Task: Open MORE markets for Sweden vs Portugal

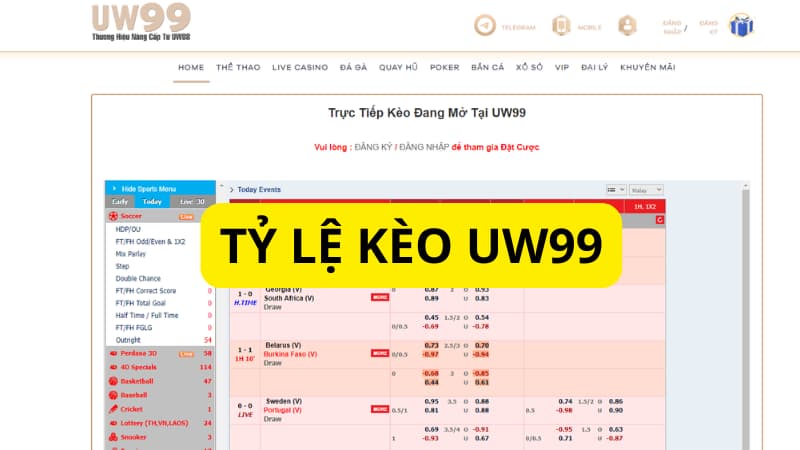Action: (380, 409)
